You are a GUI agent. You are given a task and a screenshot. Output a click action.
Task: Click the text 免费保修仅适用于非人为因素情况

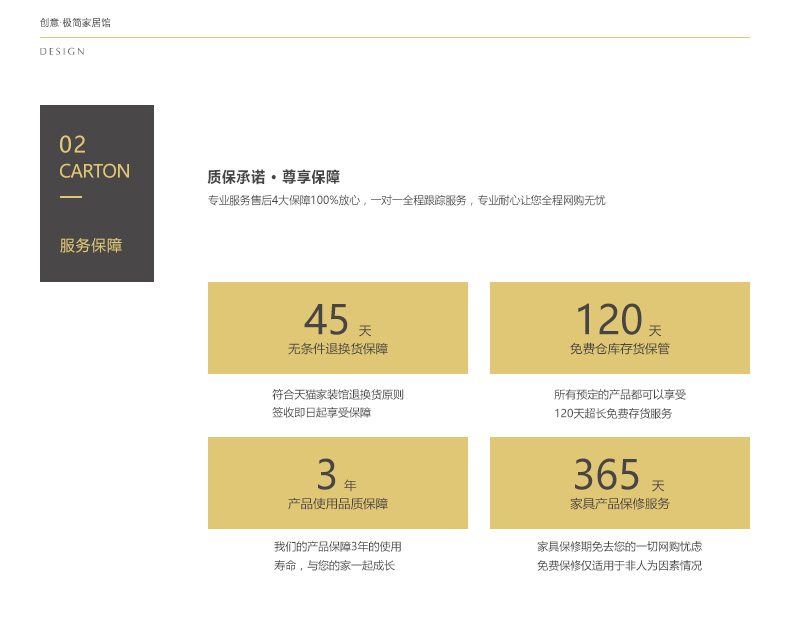coord(619,565)
